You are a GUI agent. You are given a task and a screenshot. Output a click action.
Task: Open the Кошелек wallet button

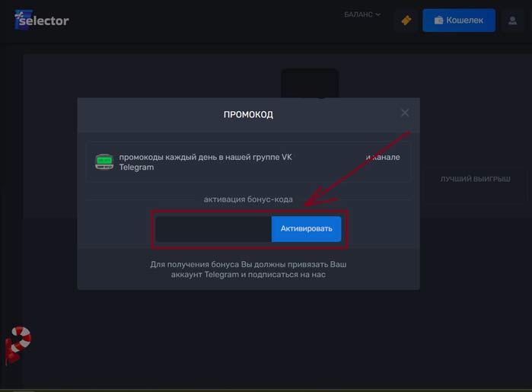[459, 21]
